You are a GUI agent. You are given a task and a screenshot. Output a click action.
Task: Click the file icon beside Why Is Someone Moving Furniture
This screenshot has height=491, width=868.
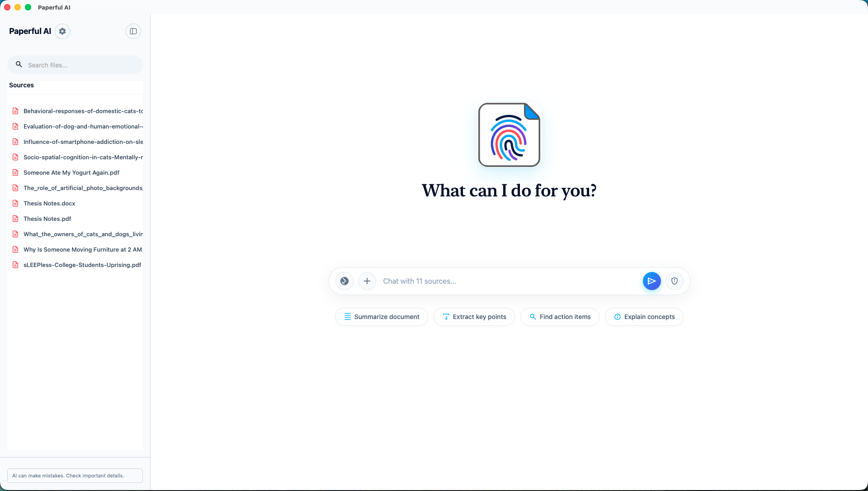click(x=15, y=249)
